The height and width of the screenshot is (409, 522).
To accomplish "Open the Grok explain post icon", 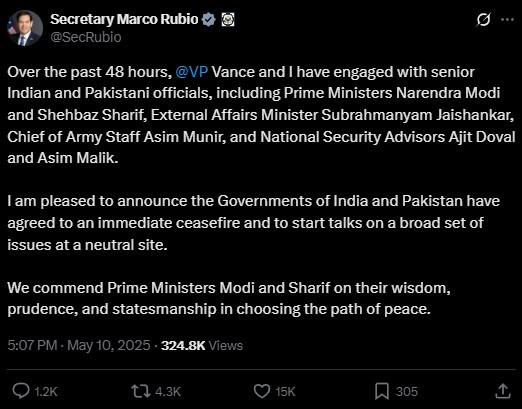I will [x=483, y=20].
